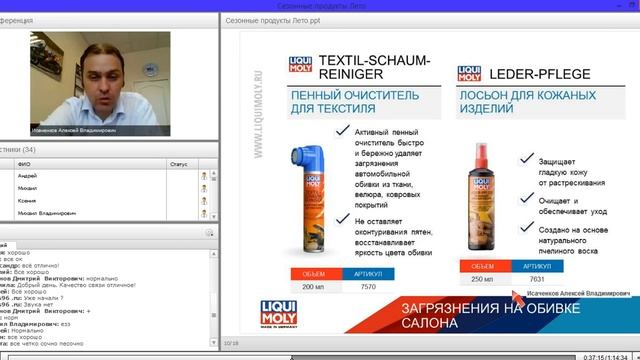This screenshot has height=360, width=640.
Task: Click the ФИО column header
Action: click(90, 164)
